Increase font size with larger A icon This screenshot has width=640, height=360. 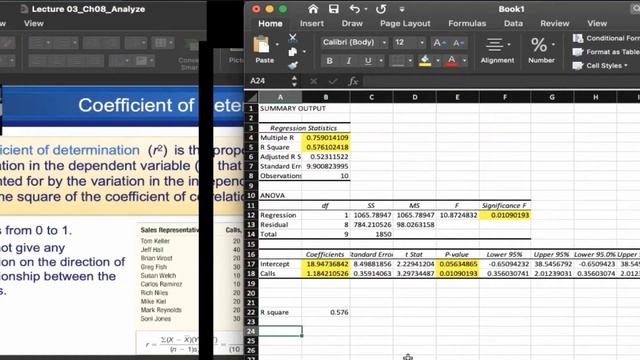tap(439, 42)
